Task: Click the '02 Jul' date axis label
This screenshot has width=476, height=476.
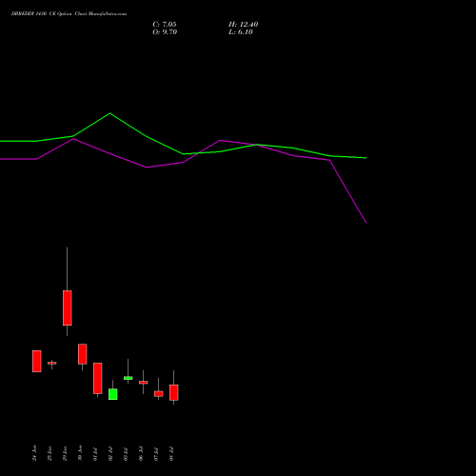Action: (x=110, y=454)
